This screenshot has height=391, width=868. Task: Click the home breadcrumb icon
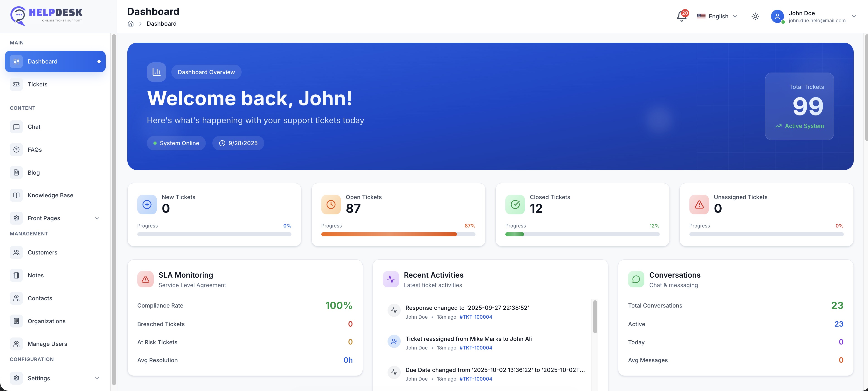(130, 24)
